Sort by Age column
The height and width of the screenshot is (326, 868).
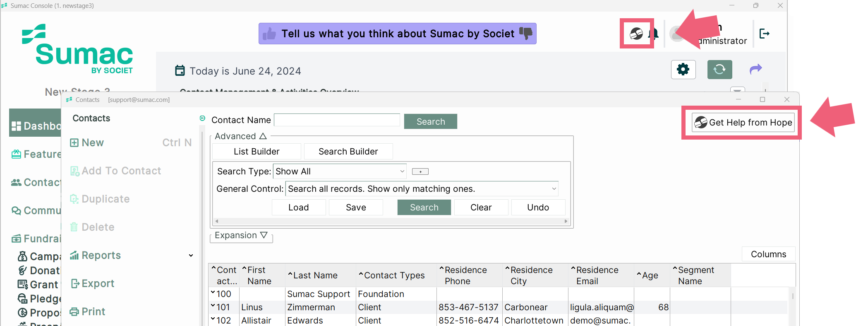pos(652,275)
